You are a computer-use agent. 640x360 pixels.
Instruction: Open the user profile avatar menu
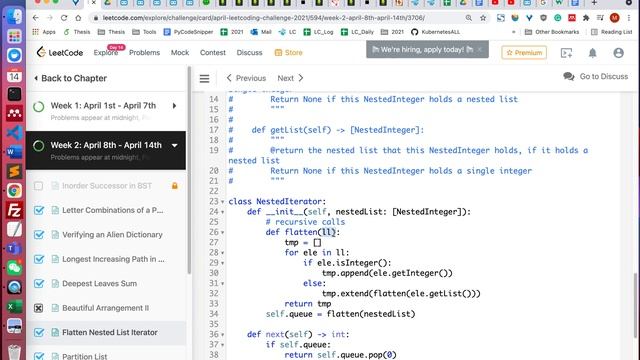pos(618,53)
